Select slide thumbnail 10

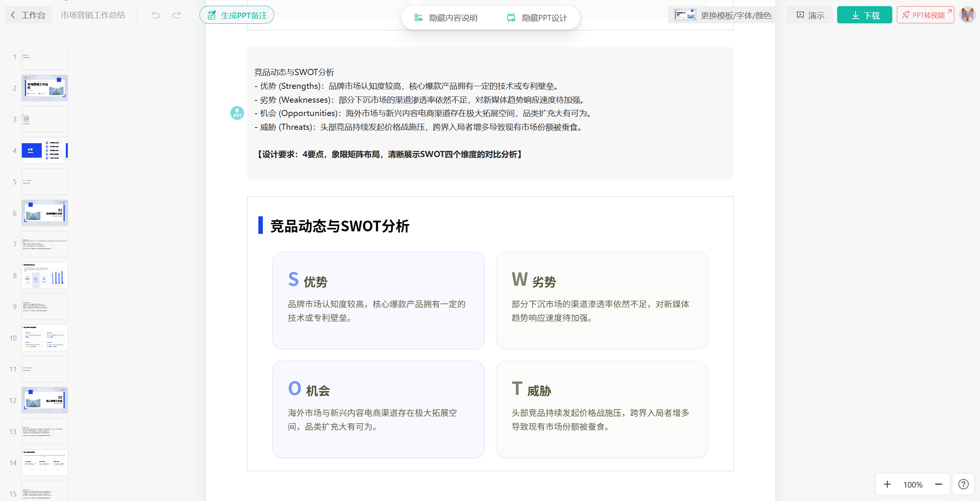tap(45, 338)
